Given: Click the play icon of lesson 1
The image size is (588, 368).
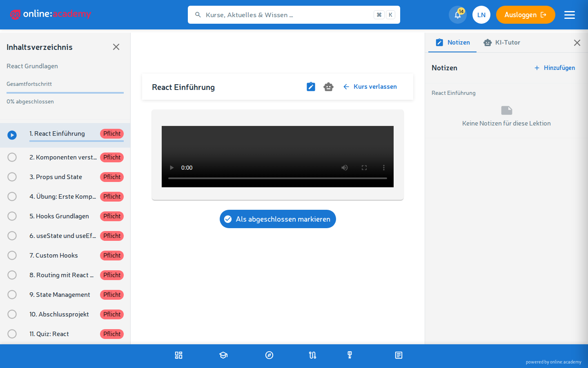Looking at the screenshot, I should tap(12, 135).
